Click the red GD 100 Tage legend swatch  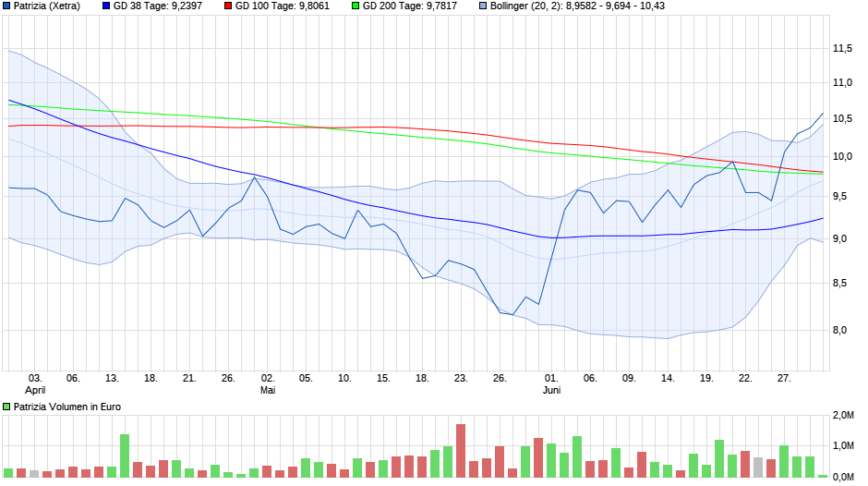point(227,6)
